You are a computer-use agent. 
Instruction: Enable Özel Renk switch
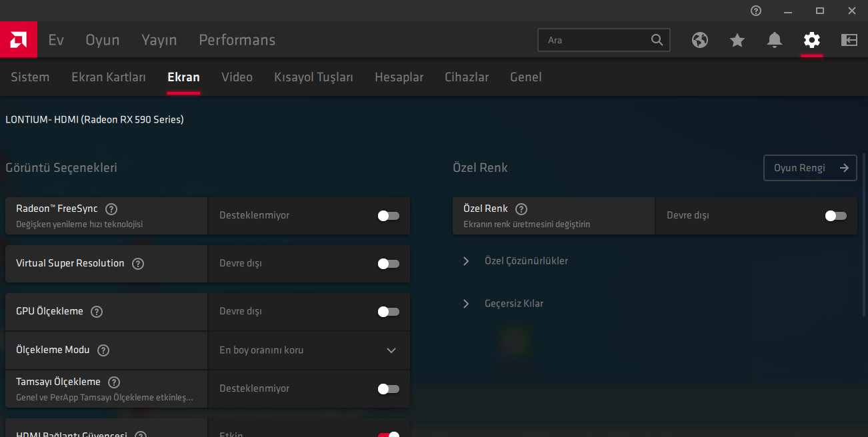click(x=835, y=216)
